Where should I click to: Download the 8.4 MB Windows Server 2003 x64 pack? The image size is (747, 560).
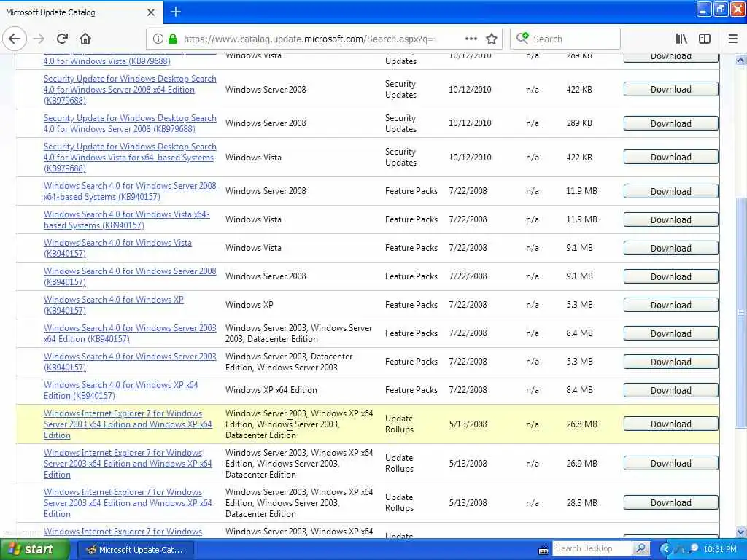671,333
